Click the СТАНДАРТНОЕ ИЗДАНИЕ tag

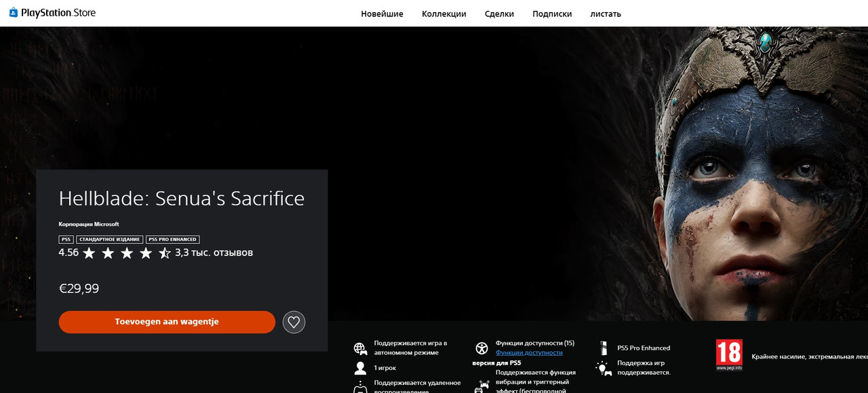[110, 239]
